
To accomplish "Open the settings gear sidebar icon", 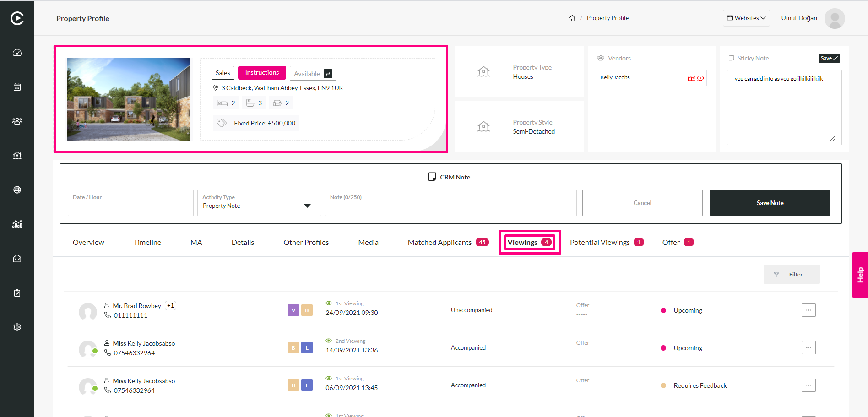I will tap(17, 327).
